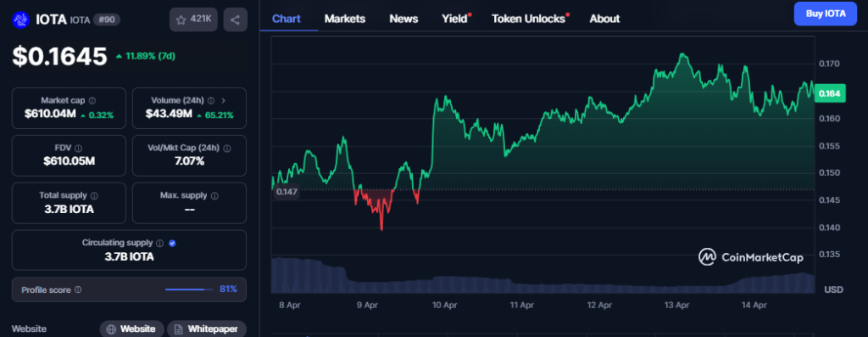Viewport: 868px width, 337px height.
Task: Show Max. supply info icon
Action: tap(214, 195)
